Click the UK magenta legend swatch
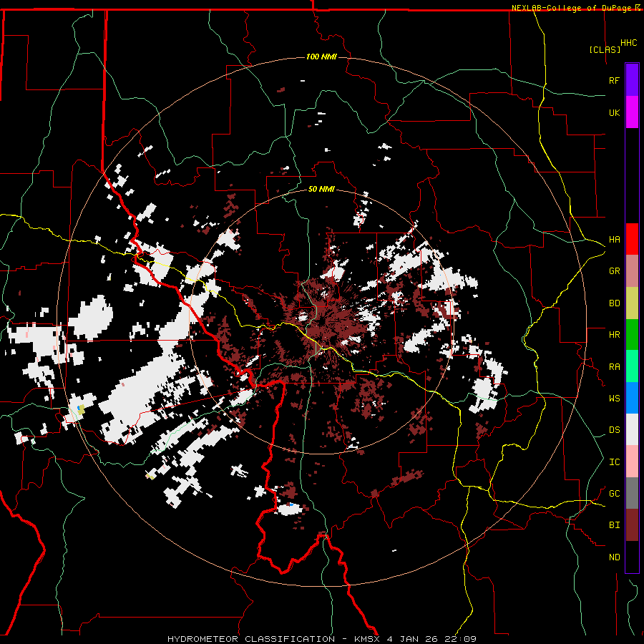Image resolution: width=644 pixels, height=644 pixels. pyautogui.click(x=632, y=112)
